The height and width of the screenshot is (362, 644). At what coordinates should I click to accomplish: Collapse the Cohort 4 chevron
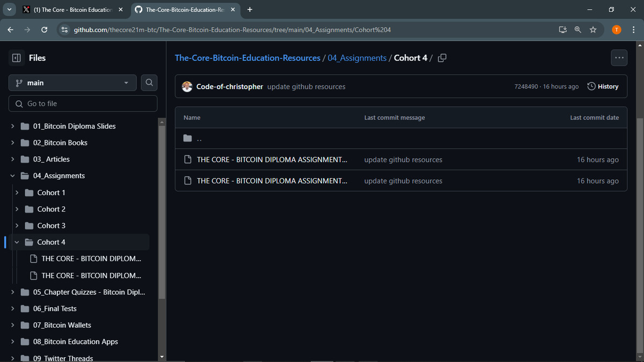click(x=17, y=242)
